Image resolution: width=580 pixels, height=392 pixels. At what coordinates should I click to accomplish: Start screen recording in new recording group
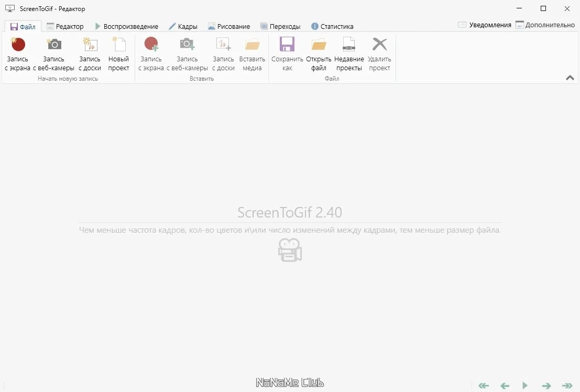(17, 53)
